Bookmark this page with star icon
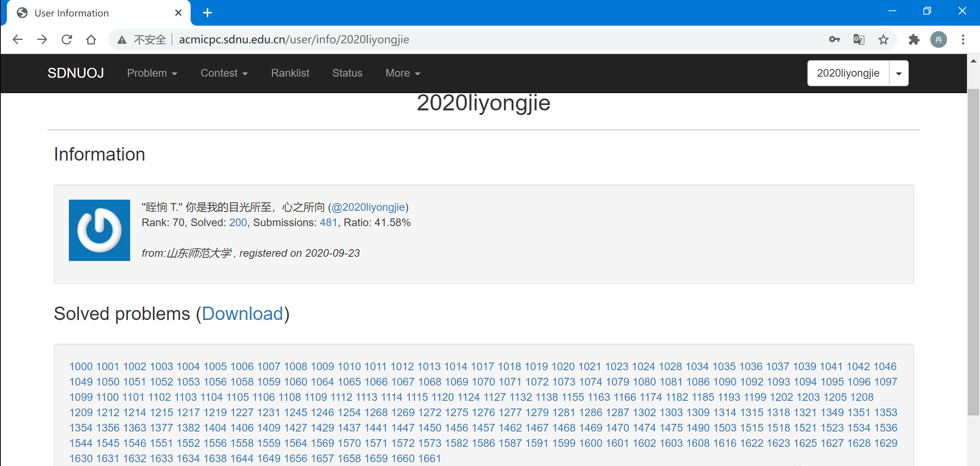 tap(883, 39)
